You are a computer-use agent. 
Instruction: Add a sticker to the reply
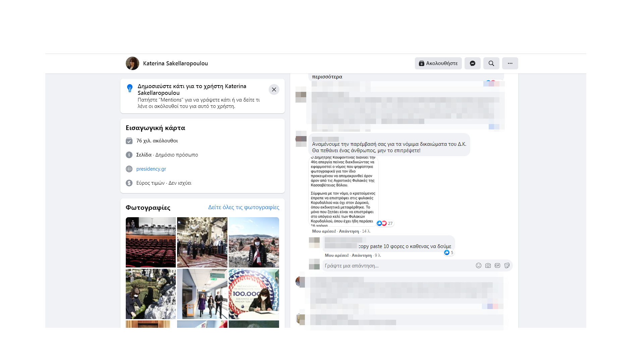pyautogui.click(x=507, y=265)
